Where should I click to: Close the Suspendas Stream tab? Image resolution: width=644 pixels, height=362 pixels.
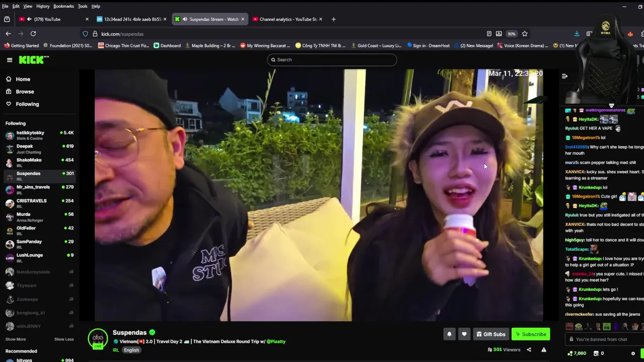pyautogui.click(x=243, y=19)
